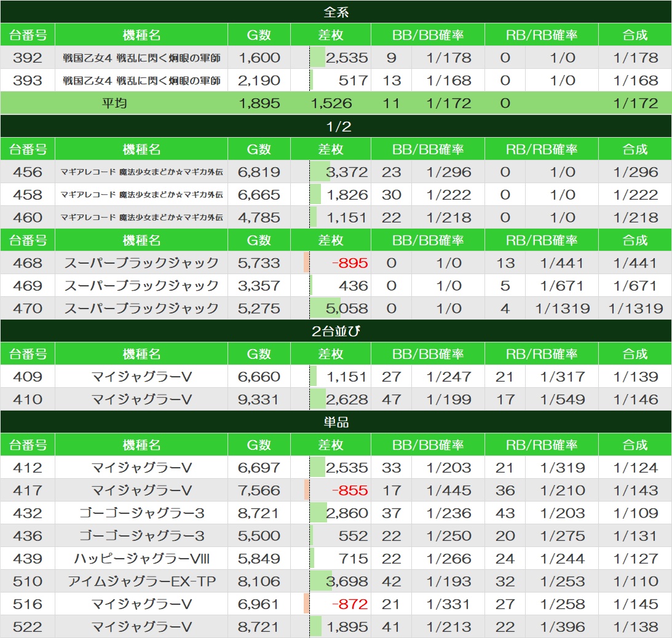
Task: Click BB probability 1/296
Action: coord(449,172)
